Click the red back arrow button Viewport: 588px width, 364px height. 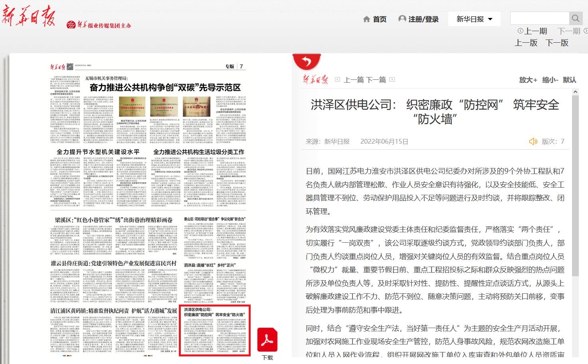tap(307, 61)
